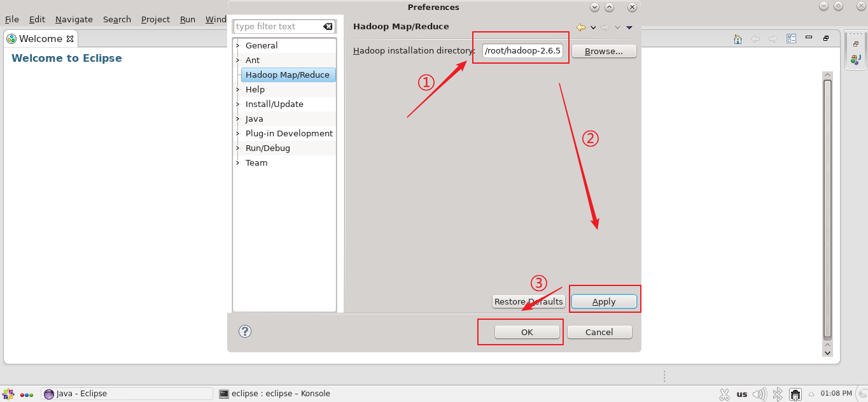The height and width of the screenshot is (402, 868).
Task: Expand the Run/Debug preferences node
Action: click(238, 148)
